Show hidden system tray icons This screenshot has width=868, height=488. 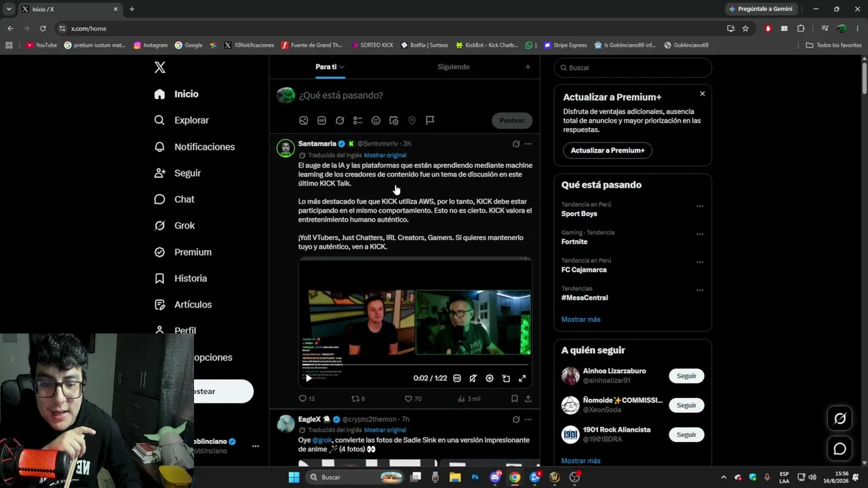(x=723, y=477)
